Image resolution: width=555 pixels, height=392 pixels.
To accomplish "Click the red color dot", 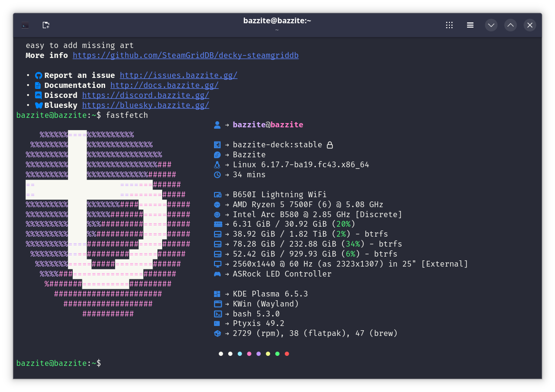I will tap(287, 354).
